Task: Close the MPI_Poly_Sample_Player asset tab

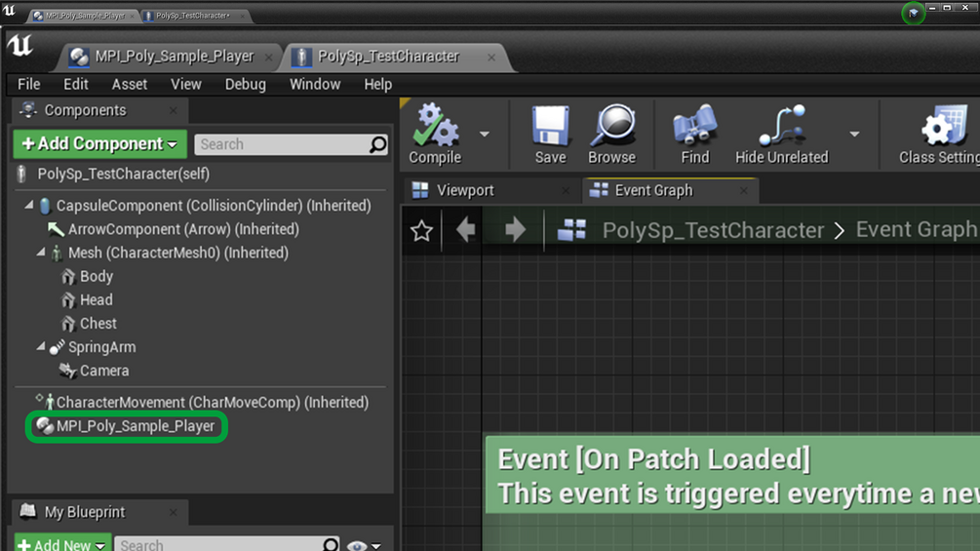Action: pos(268,58)
